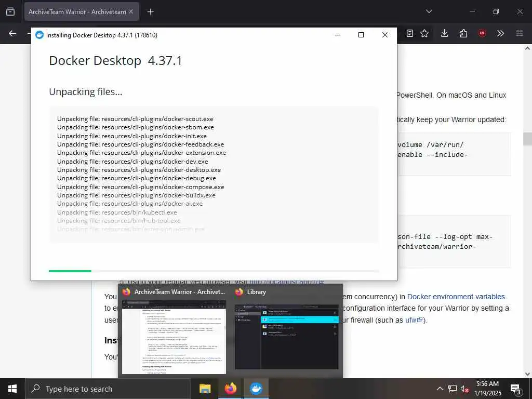Select line unpacking docker-compose.exe
The height and width of the screenshot is (399, 532).
click(x=140, y=187)
